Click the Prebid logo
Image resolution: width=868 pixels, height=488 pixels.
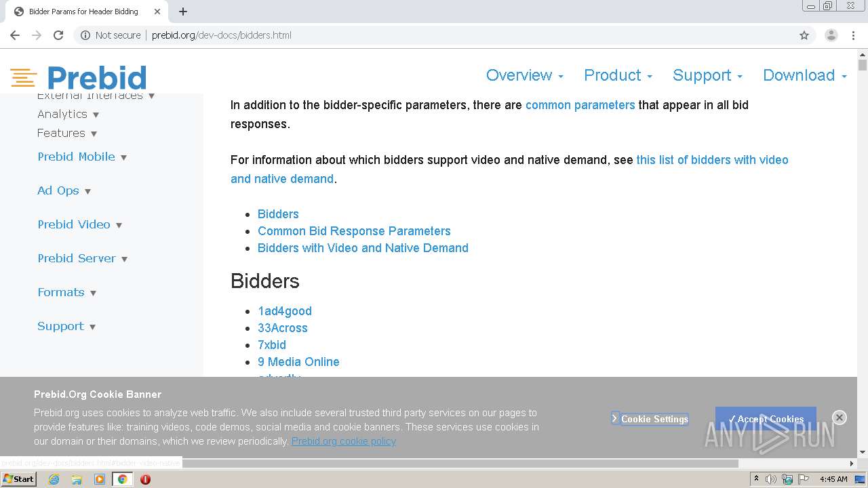coord(79,78)
